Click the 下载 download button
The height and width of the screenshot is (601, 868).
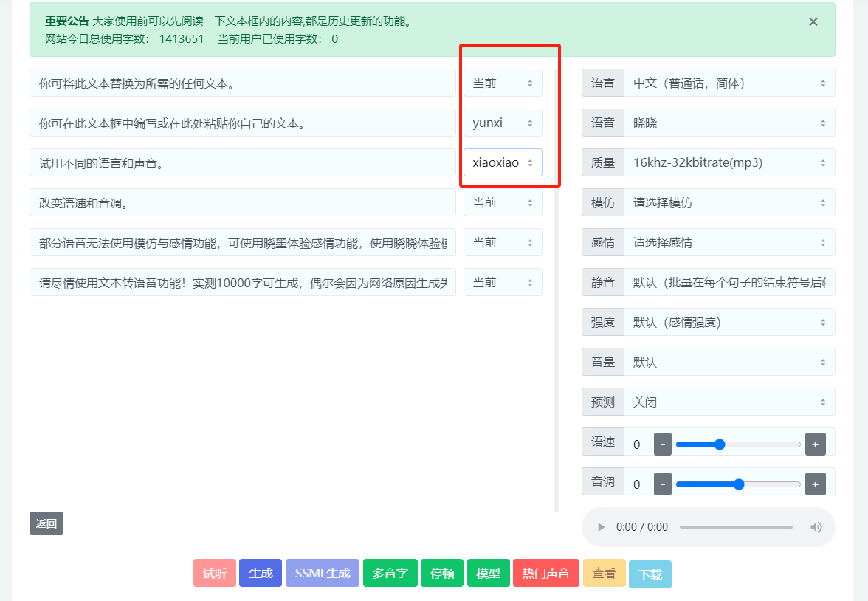[650, 574]
